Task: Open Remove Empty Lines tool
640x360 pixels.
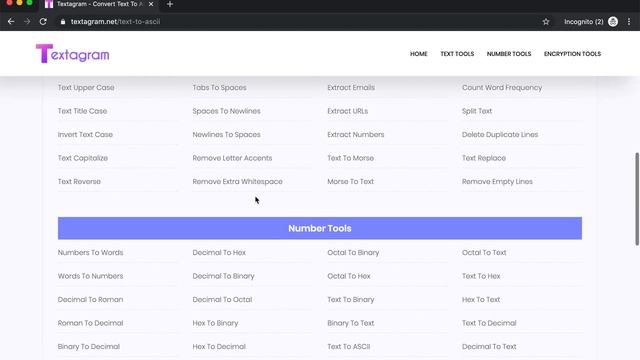Action: (x=497, y=182)
